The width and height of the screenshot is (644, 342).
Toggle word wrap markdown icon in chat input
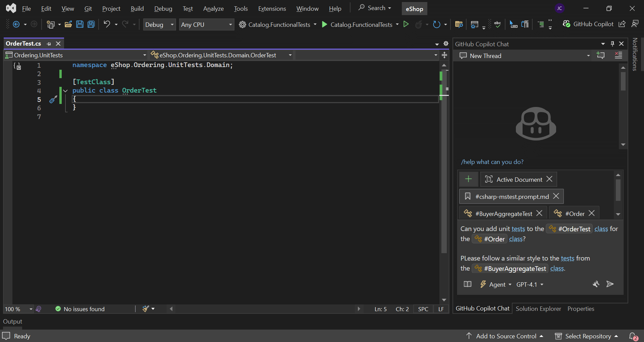[x=467, y=284]
